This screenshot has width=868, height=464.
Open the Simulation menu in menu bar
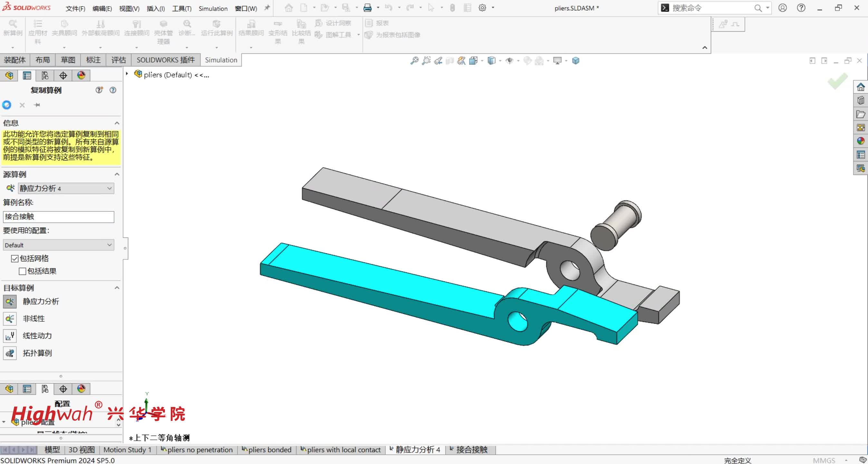pyautogui.click(x=213, y=8)
